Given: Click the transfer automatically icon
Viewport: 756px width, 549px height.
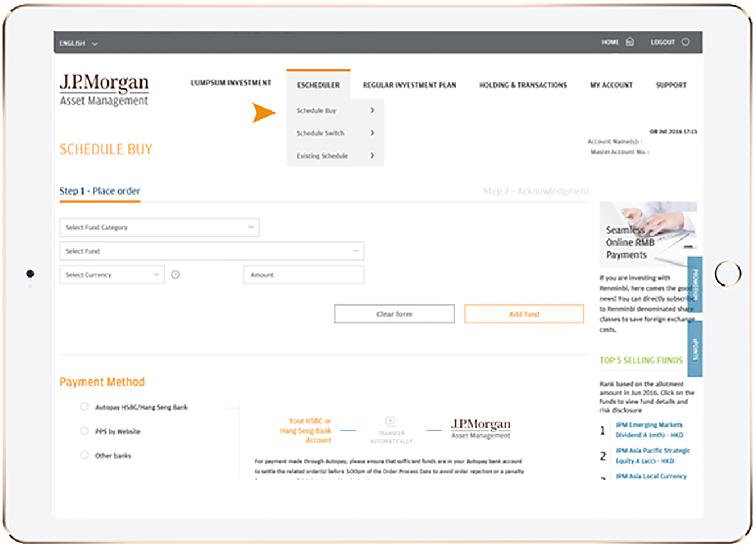Looking at the screenshot, I should [x=391, y=422].
